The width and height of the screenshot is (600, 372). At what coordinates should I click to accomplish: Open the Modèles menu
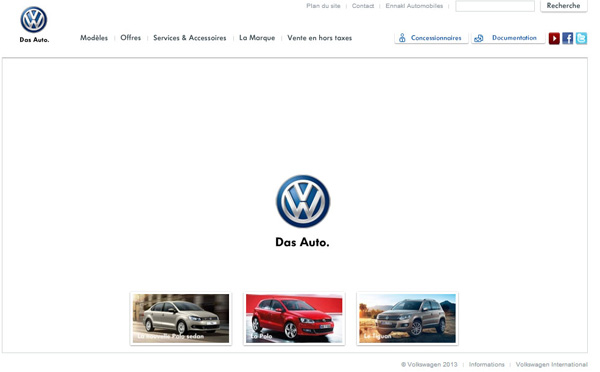point(94,38)
